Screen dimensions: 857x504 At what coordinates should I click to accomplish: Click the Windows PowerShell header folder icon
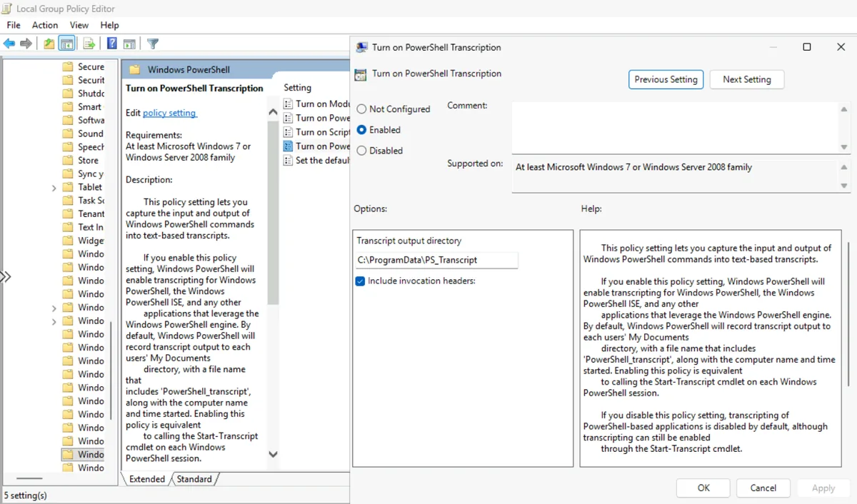[x=134, y=70]
